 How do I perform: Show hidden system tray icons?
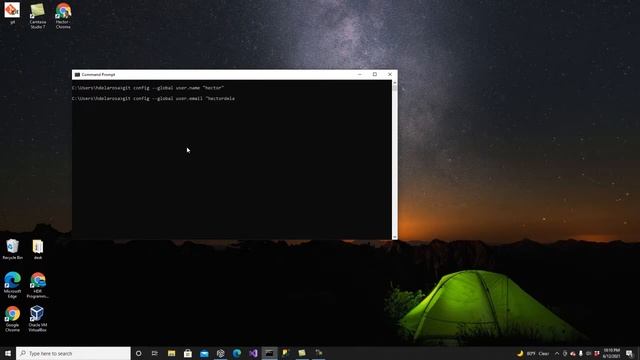[x=557, y=353]
